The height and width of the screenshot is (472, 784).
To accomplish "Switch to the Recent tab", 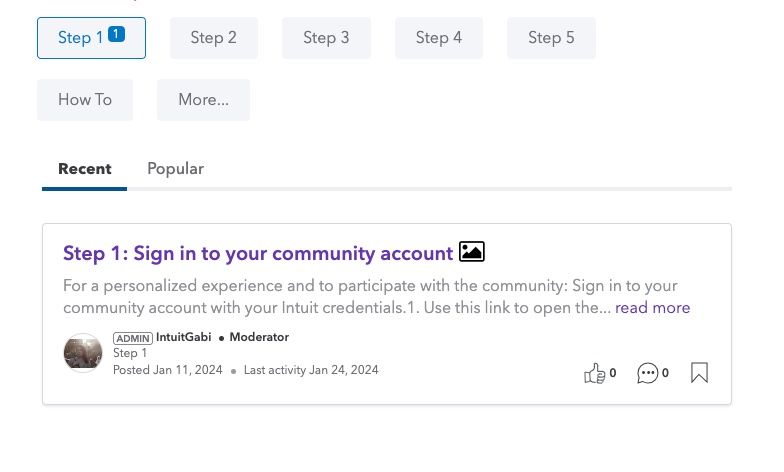I will click(x=84, y=169).
